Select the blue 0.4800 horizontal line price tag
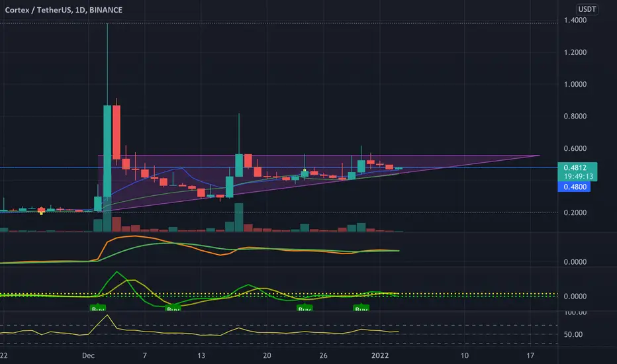This screenshot has width=617, height=364. pyautogui.click(x=574, y=187)
